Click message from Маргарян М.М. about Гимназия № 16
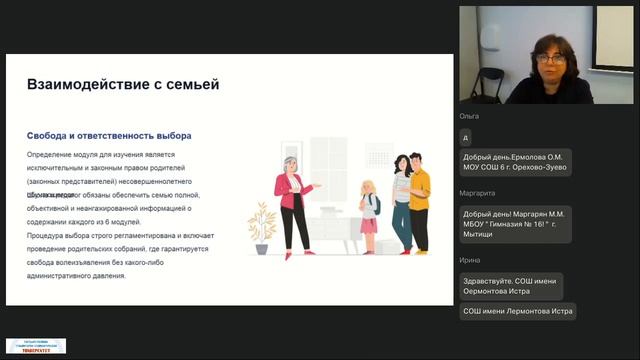 (515, 224)
